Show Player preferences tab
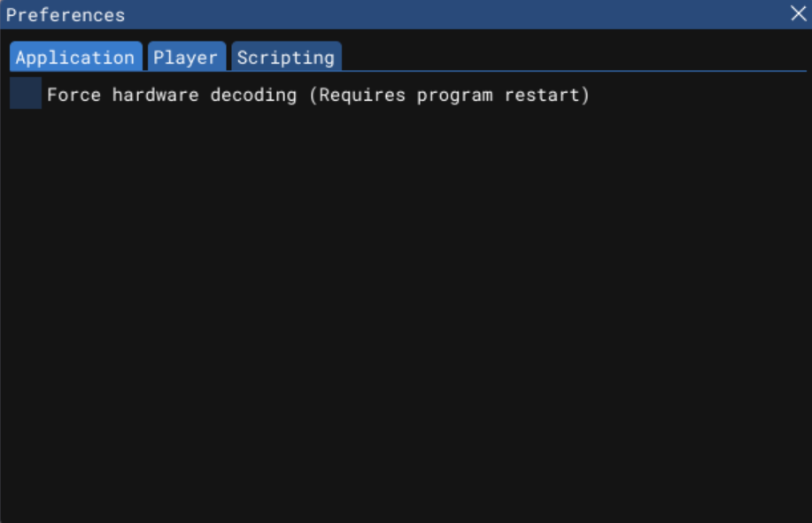This screenshot has width=812, height=523. pyautogui.click(x=187, y=57)
